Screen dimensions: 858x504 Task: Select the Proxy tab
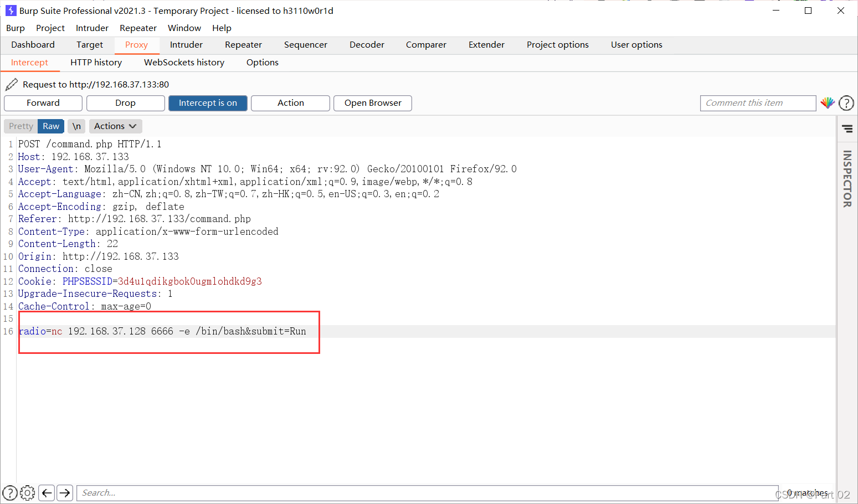tap(136, 45)
